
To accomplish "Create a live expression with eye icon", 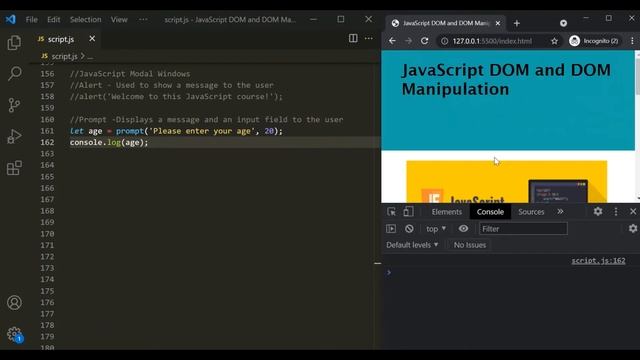I will [x=463, y=229].
